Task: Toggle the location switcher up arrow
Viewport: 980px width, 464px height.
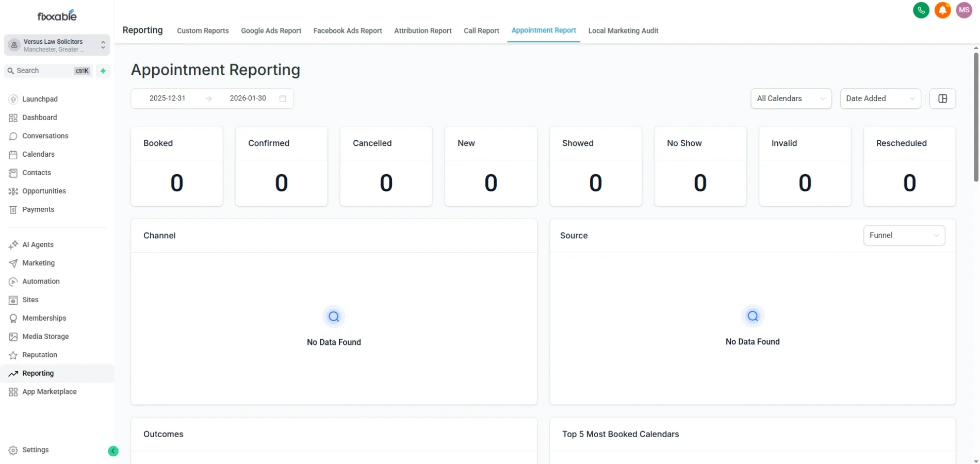Action: pos(103,43)
